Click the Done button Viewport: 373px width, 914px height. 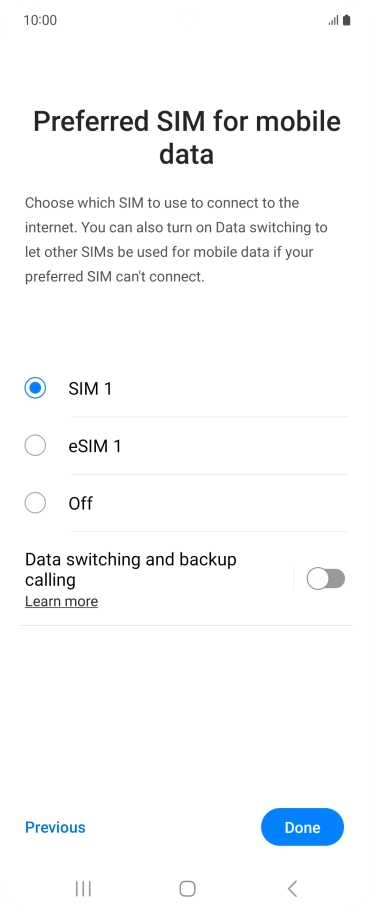pyautogui.click(x=302, y=827)
